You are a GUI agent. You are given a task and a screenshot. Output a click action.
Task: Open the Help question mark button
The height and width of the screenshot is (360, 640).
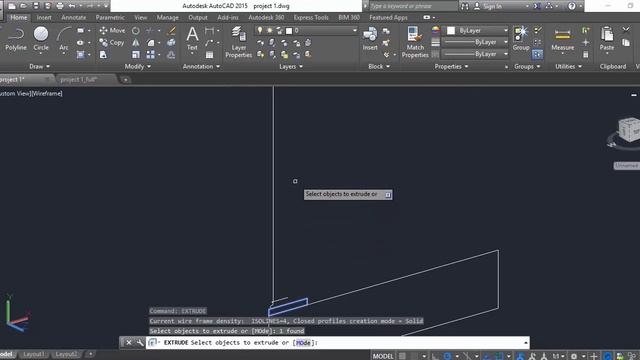coord(571,6)
